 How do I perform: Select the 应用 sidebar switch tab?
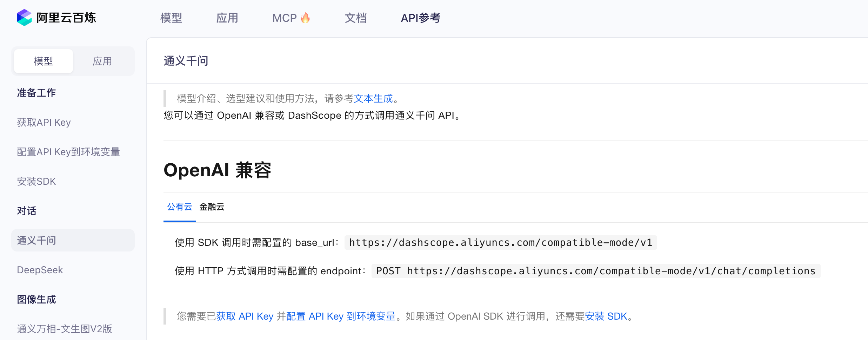102,61
